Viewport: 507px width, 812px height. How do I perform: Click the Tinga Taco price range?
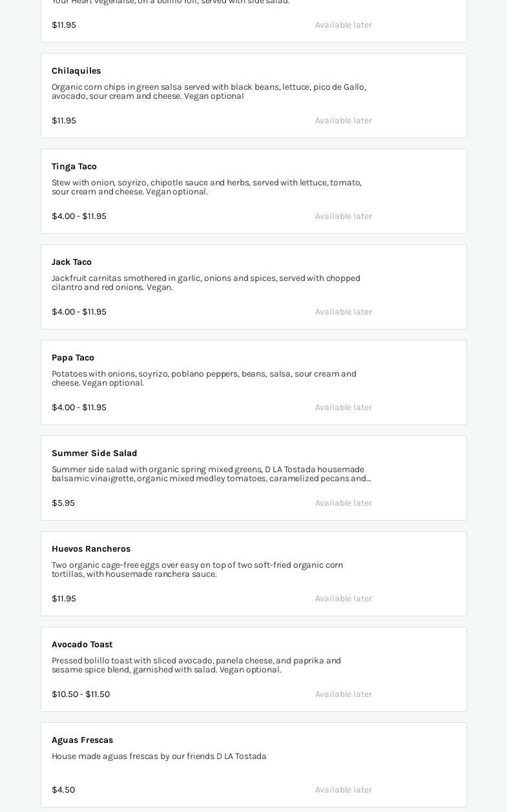[x=79, y=216]
